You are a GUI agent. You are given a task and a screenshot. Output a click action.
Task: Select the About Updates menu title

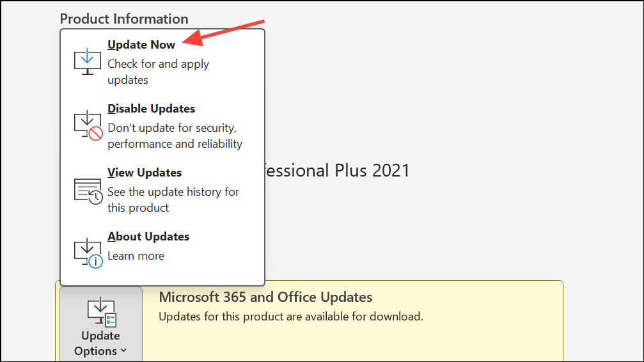tap(148, 237)
